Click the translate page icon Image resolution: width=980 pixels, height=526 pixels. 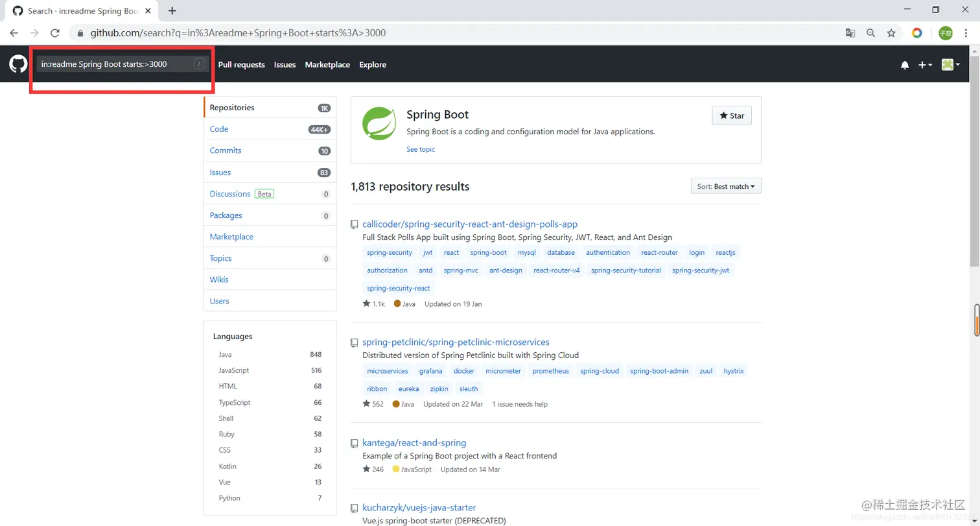click(850, 32)
